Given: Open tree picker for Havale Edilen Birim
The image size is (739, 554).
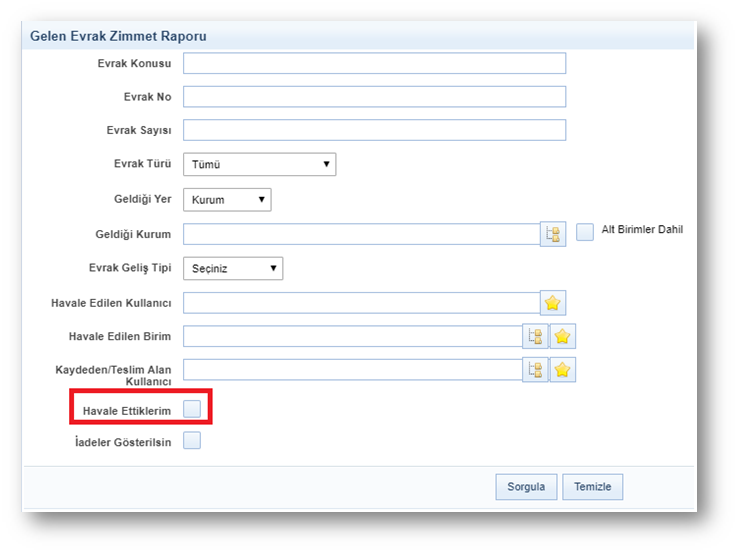Looking at the screenshot, I should pyautogui.click(x=536, y=337).
